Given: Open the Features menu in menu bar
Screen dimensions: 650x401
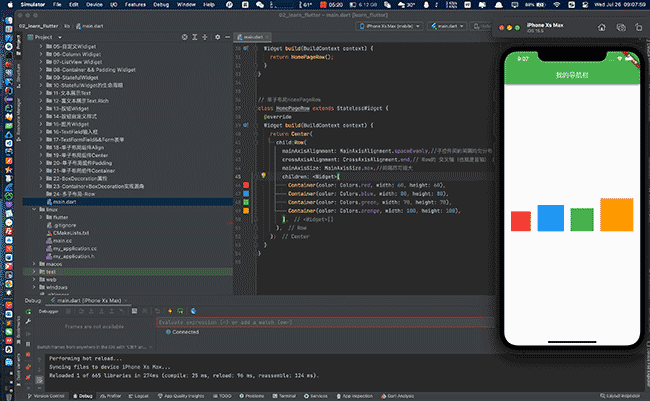Looking at the screenshot, I should (135, 5).
